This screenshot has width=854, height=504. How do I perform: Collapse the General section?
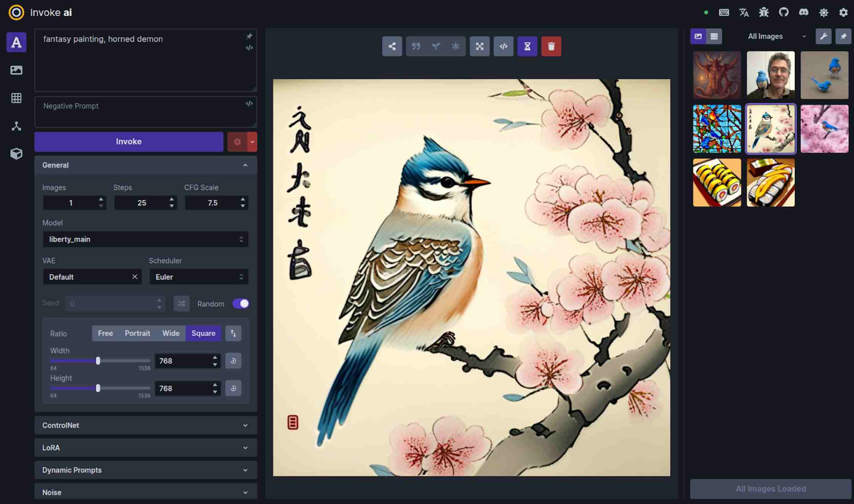(x=245, y=165)
